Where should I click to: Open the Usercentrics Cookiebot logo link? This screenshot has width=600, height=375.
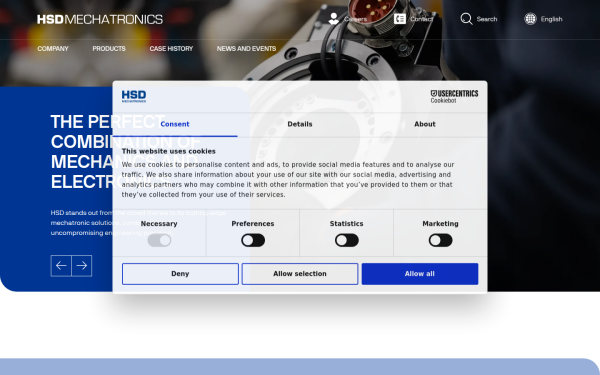click(x=454, y=96)
